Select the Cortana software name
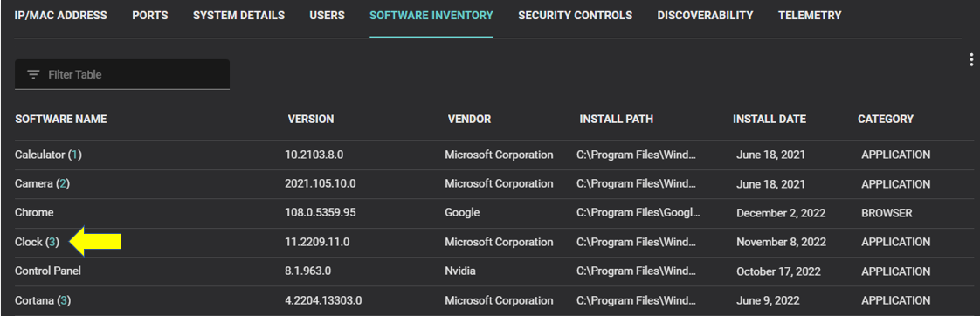This screenshot has width=980, height=316. 34,300
